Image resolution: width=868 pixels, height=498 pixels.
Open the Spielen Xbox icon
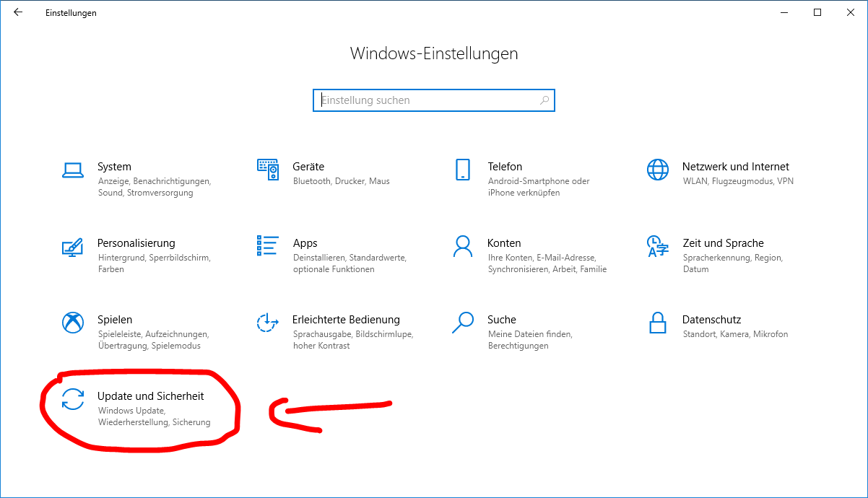click(73, 323)
